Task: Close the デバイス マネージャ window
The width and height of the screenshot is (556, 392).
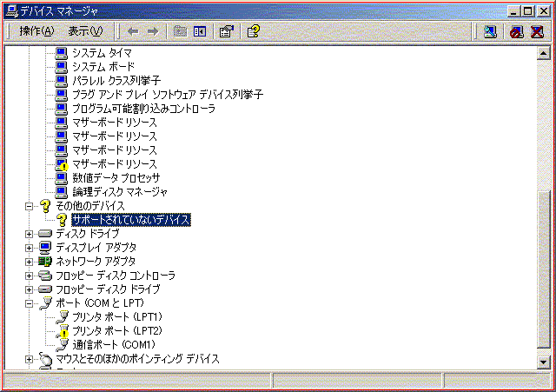Action: pyautogui.click(x=543, y=11)
